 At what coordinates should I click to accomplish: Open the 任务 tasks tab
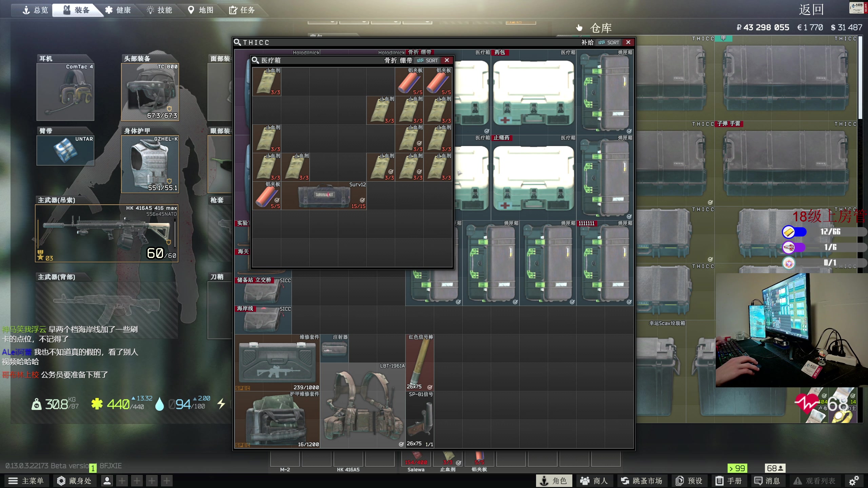click(242, 10)
